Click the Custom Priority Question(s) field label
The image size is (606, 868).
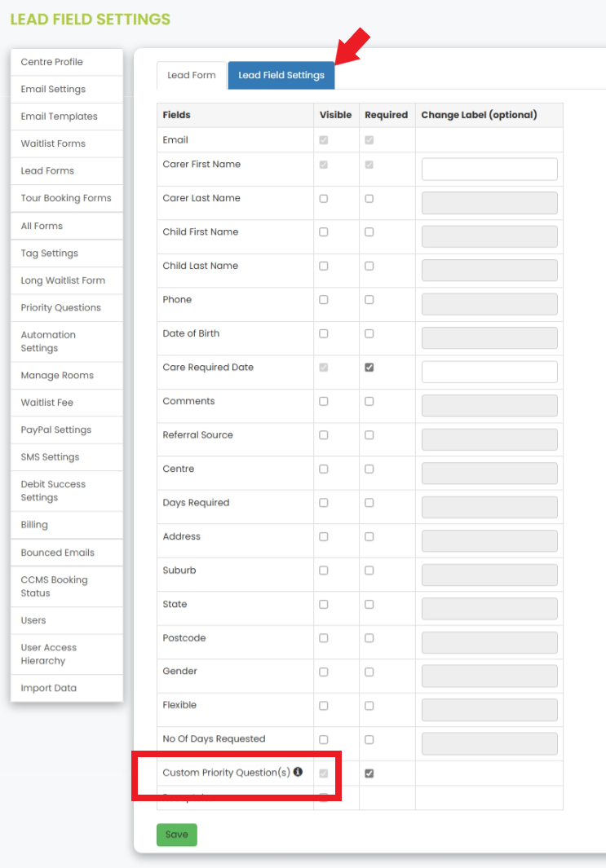[x=226, y=772]
